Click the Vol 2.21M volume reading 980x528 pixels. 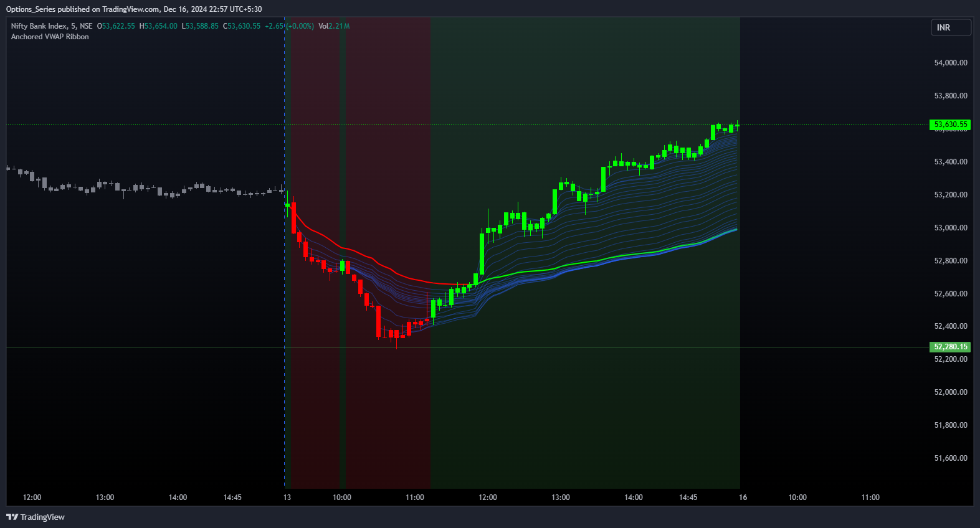pos(334,26)
